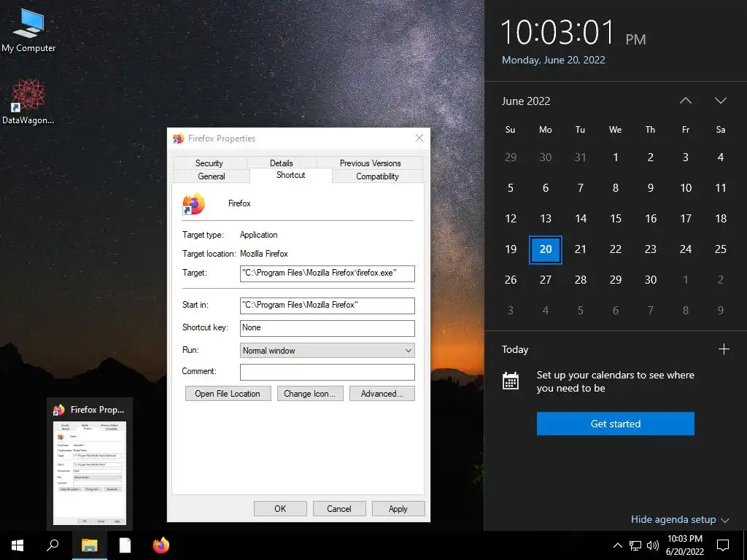Screen dimensions: 747x560
Task: Open File Explorer from the taskbar
Action: (89, 545)
